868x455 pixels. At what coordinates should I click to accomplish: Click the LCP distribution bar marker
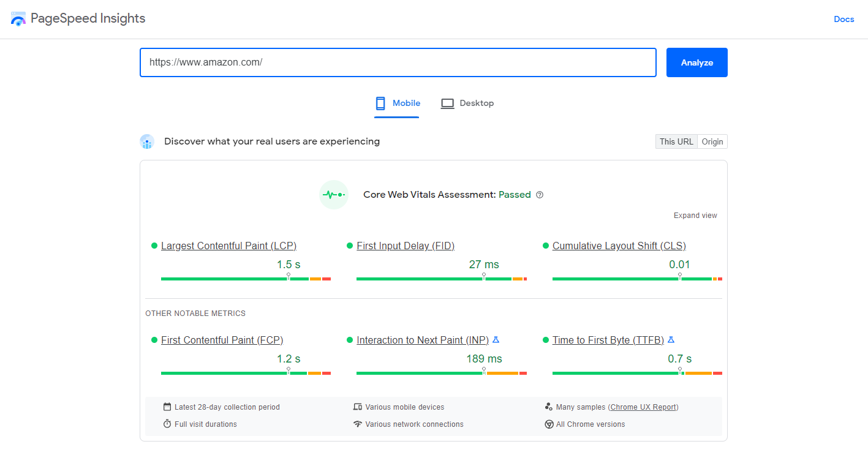[289, 277]
